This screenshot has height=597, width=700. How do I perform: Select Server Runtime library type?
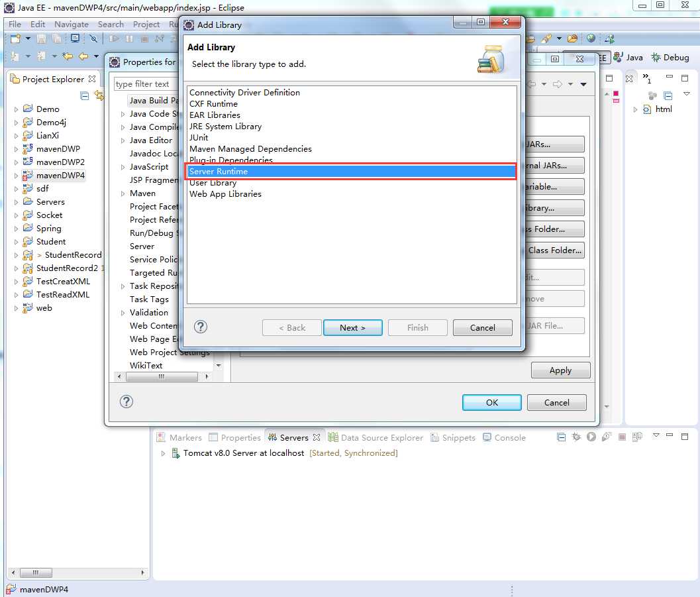click(x=352, y=172)
